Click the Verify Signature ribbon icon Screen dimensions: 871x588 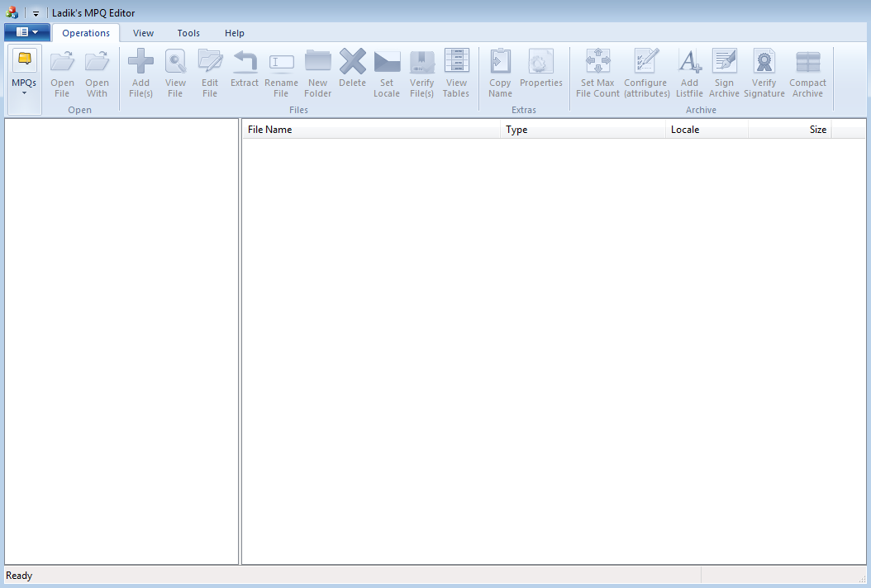764,61
